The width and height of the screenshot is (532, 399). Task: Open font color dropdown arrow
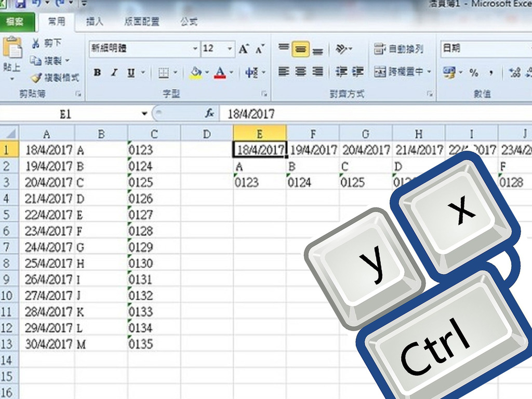(x=231, y=72)
